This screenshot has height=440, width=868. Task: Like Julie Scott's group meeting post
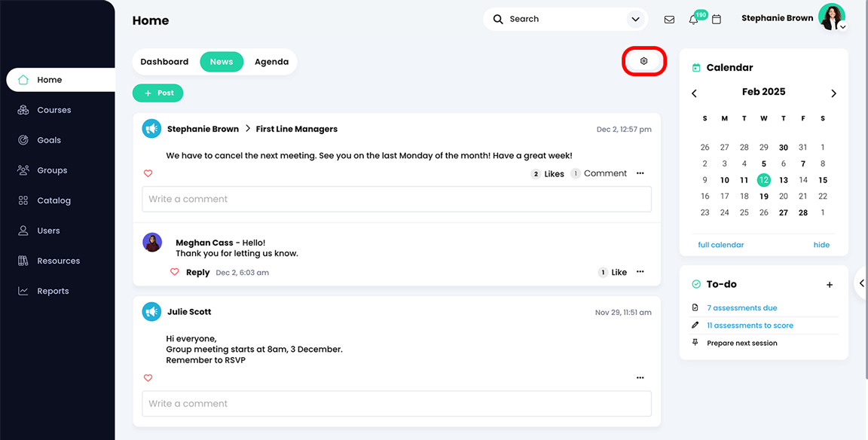tap(148, 377)
